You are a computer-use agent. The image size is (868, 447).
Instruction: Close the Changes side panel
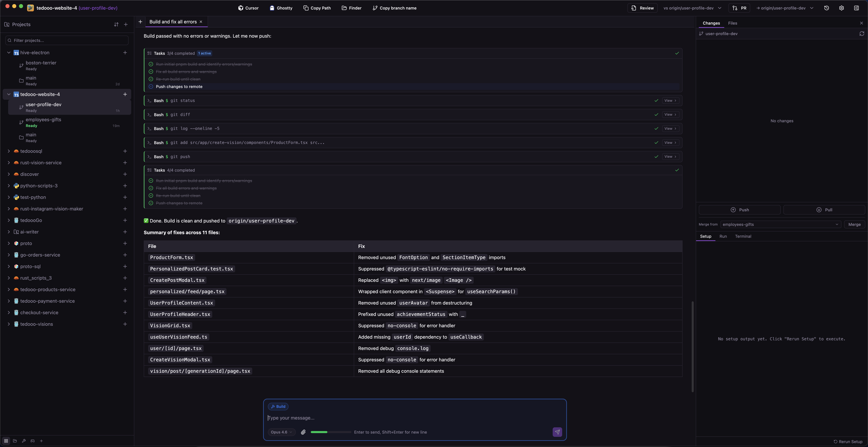(x=862, y=23)
